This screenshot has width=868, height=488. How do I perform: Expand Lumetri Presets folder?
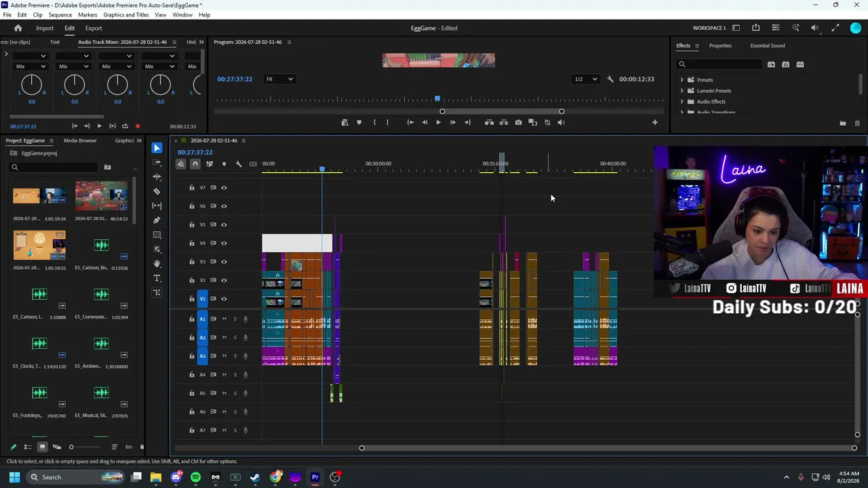pyautogui.click(x=682, y=91)
